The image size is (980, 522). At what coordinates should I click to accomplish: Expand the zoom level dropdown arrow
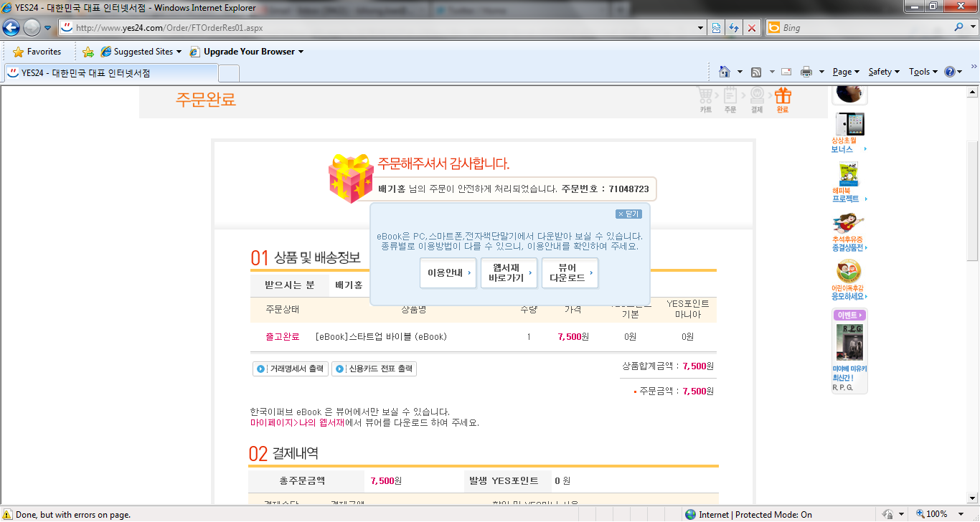[962, 514]
